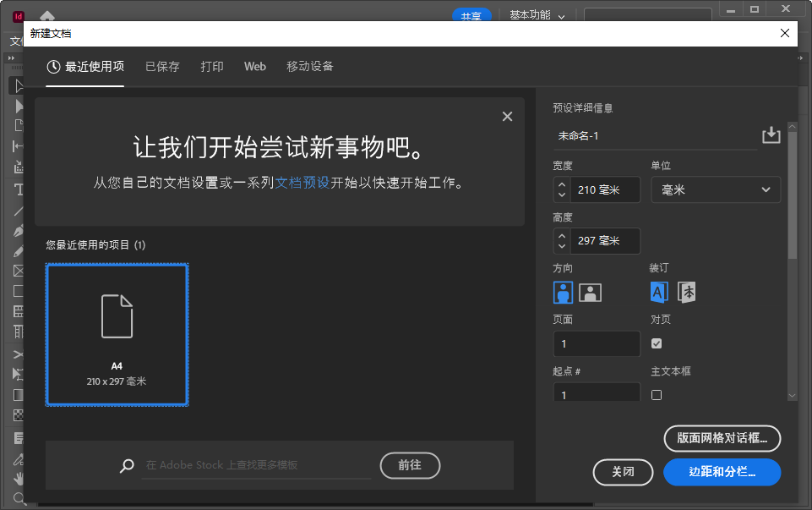Click the 297 毫米 height input field
This screenshot has width=812, height=510.
pyautogui.click(x=605, y=241)
